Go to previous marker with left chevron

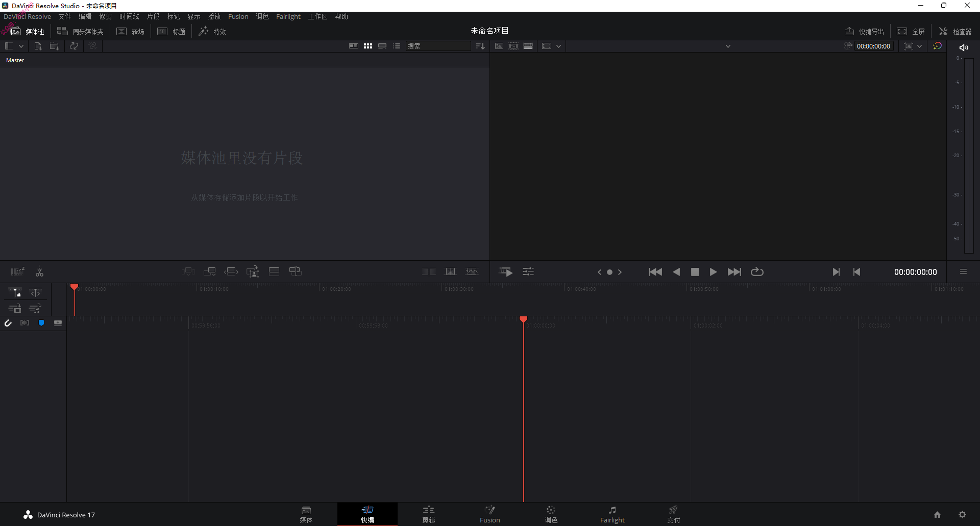coord(599,272)
